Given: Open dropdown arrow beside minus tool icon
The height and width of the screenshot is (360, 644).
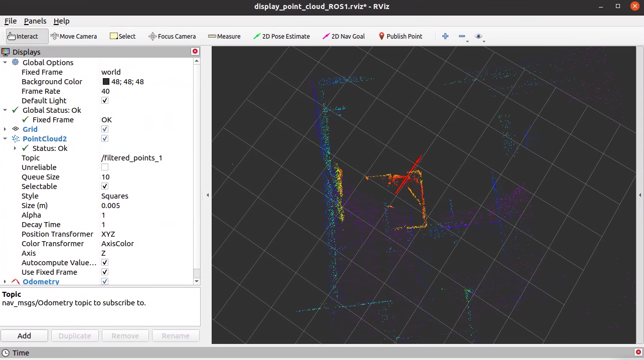Looking at the screenshot, I should point(467,41).
